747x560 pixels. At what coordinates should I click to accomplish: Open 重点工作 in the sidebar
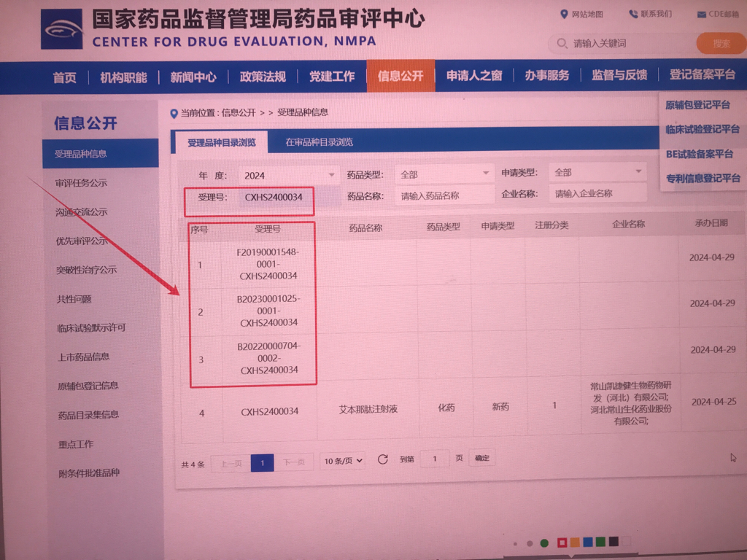tap(76, 444)
